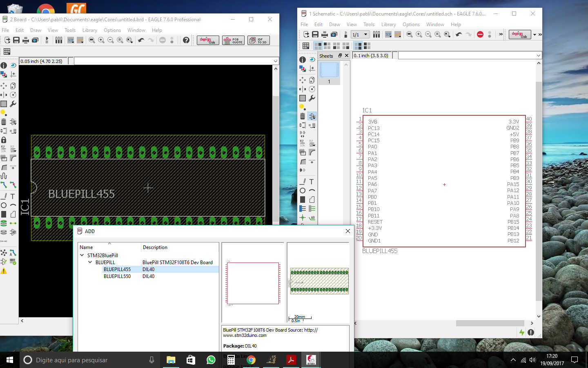Select Lock tool in Board palette
Image resolution: width=588 pixels, height=368 pixels.
point(4,140)
